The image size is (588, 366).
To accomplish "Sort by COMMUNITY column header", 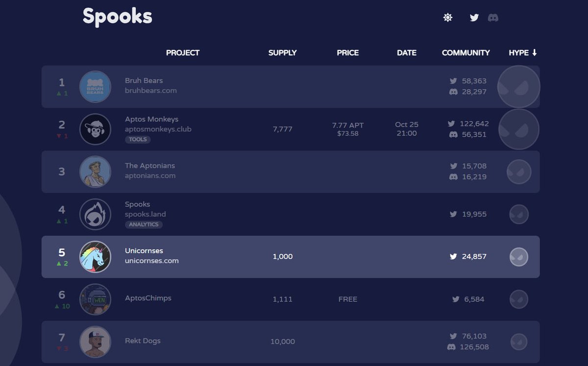I will (x=466, y=52).
